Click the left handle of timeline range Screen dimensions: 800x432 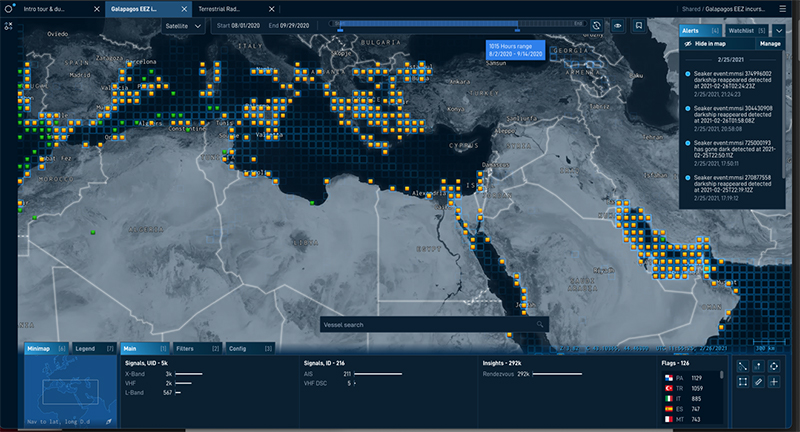coord(340,30)
